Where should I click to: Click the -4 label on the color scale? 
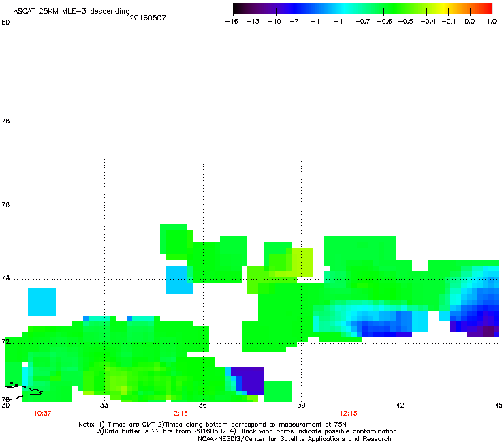point(315,22)
